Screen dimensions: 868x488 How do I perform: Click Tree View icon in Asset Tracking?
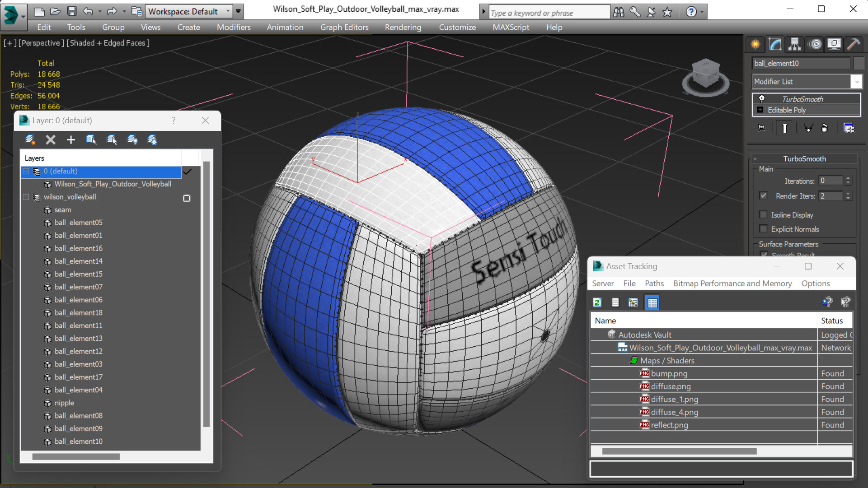pos(633,302)
